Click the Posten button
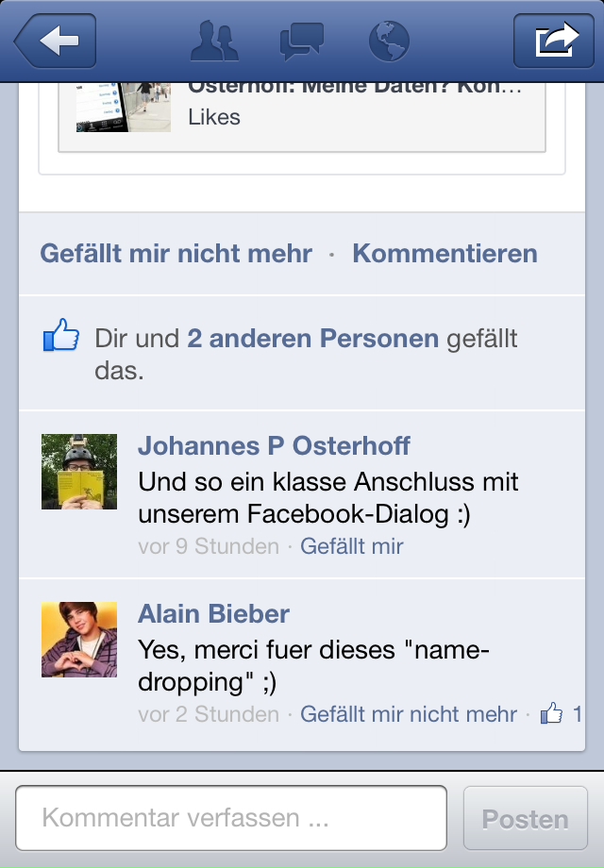The height and width of the screenshot is (868, 604). [x=526, y=818]
